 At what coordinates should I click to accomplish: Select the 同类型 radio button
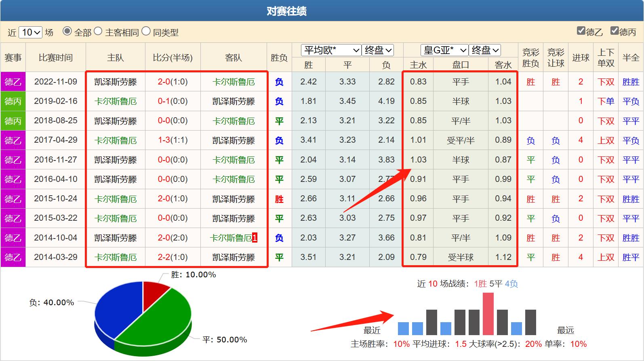pos(146,31)
